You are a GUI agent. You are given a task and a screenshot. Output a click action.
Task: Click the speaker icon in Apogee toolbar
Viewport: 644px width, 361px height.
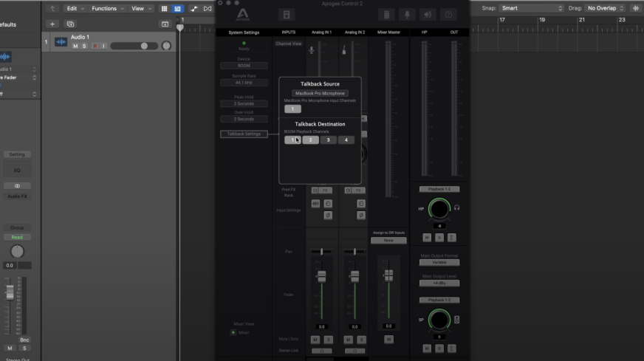click(427, 15)
